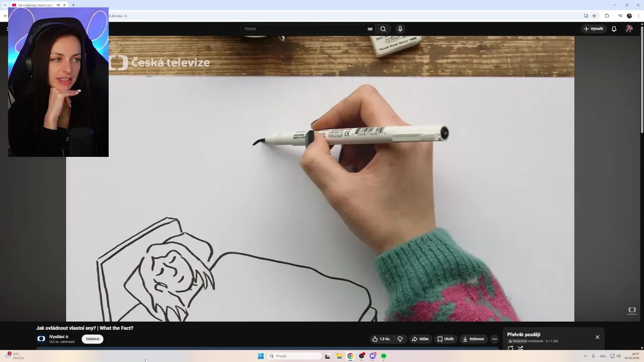Open iVysílání channel avatar
This screenshot has height=362, width=644.
point(41,339)
